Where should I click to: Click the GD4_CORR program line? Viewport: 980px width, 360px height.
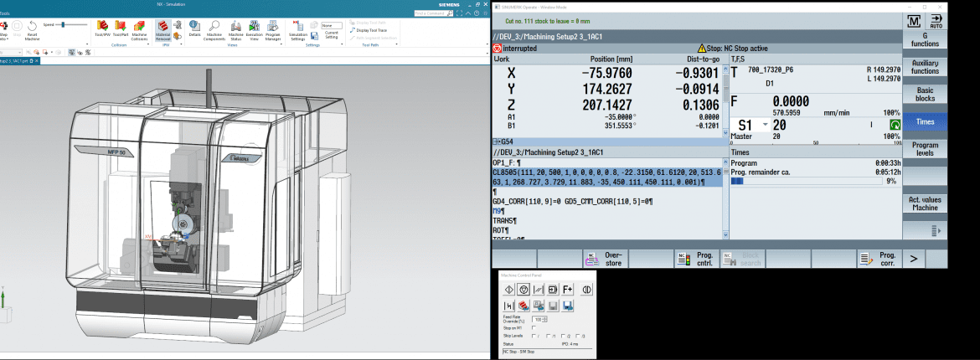coord(573,201)
